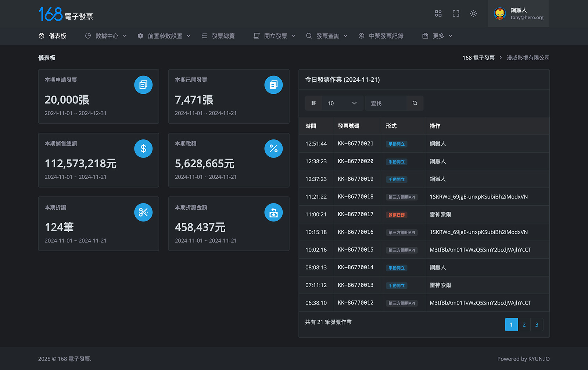Open the rows-per-page dropdown showing 10

click(x=342, y=103)
